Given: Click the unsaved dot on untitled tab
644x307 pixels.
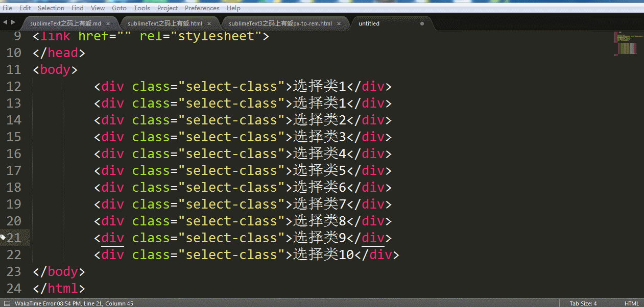Looking at the screenshot, I should [422, 23].
